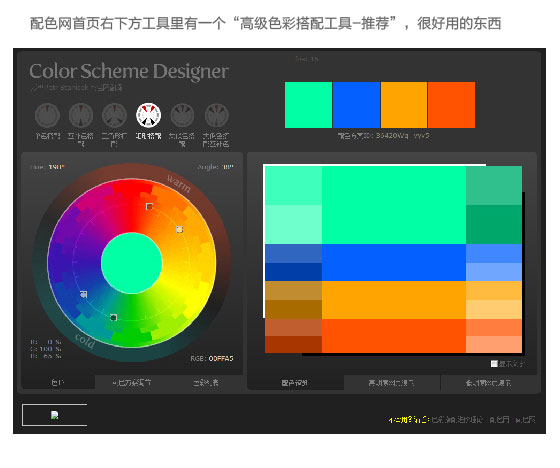
Task: Toggle the show-text checkbox below the scheme preview
Action: (494, 364)
